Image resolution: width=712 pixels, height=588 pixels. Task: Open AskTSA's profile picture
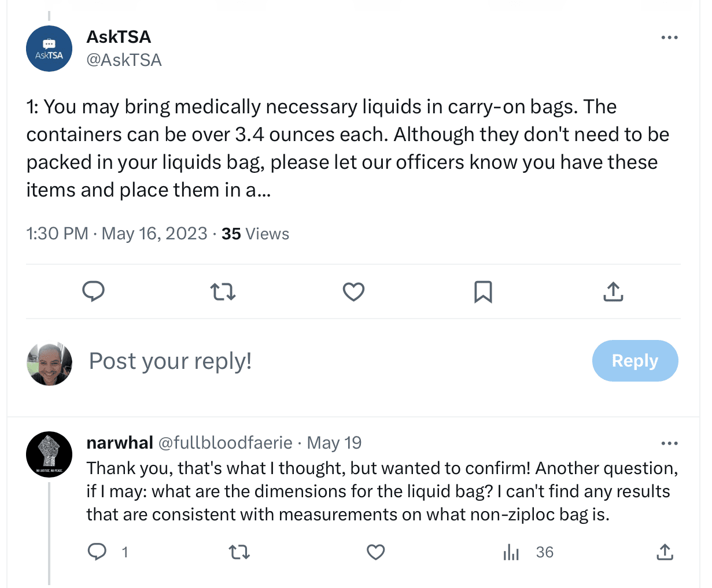coord(49,49)
